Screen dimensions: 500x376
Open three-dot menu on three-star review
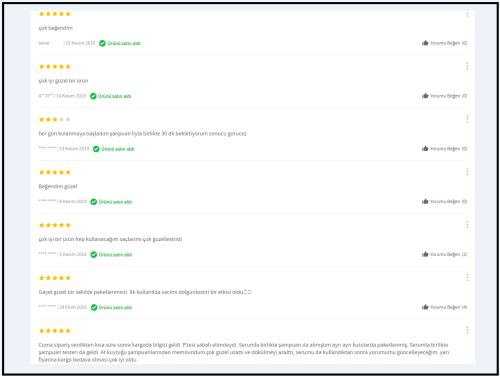click(x=467, y=119)
